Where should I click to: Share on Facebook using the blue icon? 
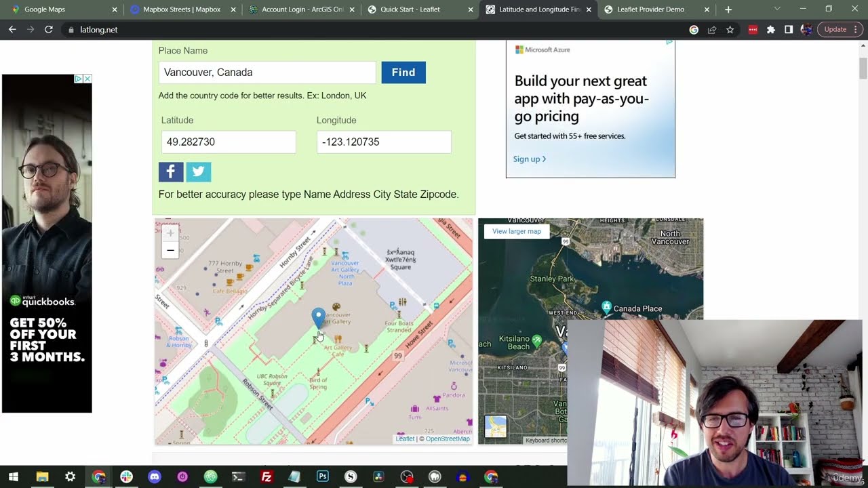pyautogui.click(x=171, y=171)
